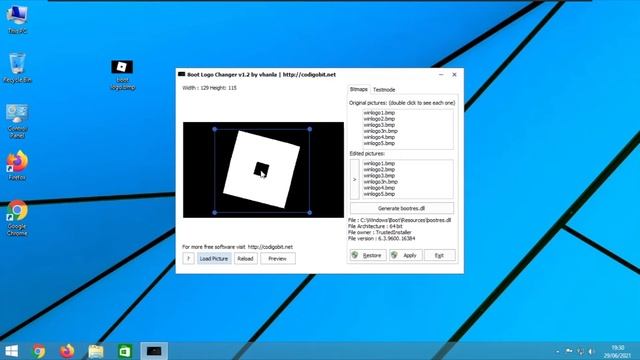Open the Store app in taskbar
This screenshot has height=360, width=640.
point(125,351)
